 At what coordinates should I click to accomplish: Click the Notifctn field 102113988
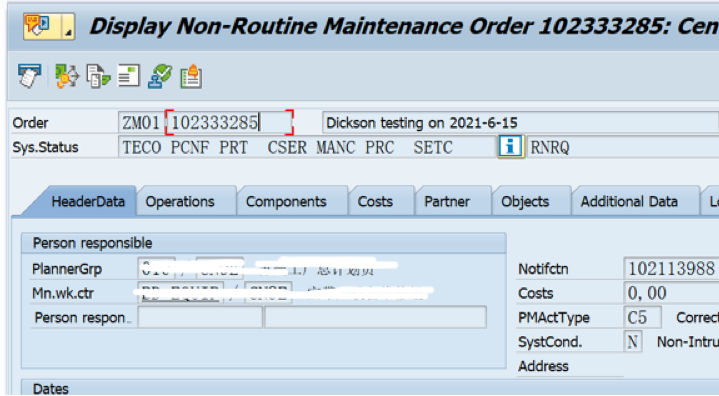click(x=671, y=269)
